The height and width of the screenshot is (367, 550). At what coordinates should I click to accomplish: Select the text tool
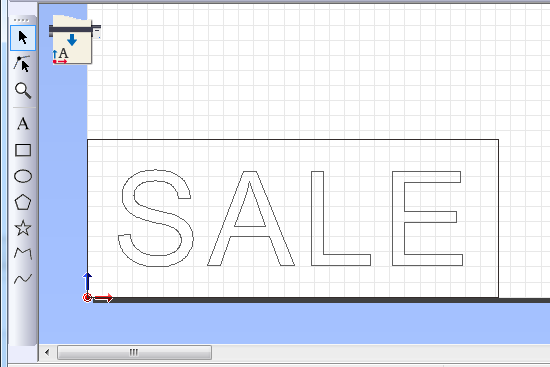(23, 124)
